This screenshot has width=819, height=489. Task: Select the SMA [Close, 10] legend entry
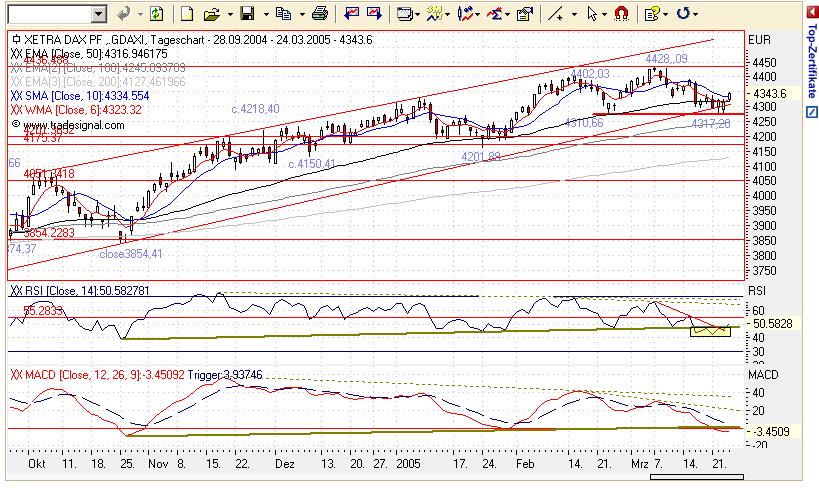80,96
